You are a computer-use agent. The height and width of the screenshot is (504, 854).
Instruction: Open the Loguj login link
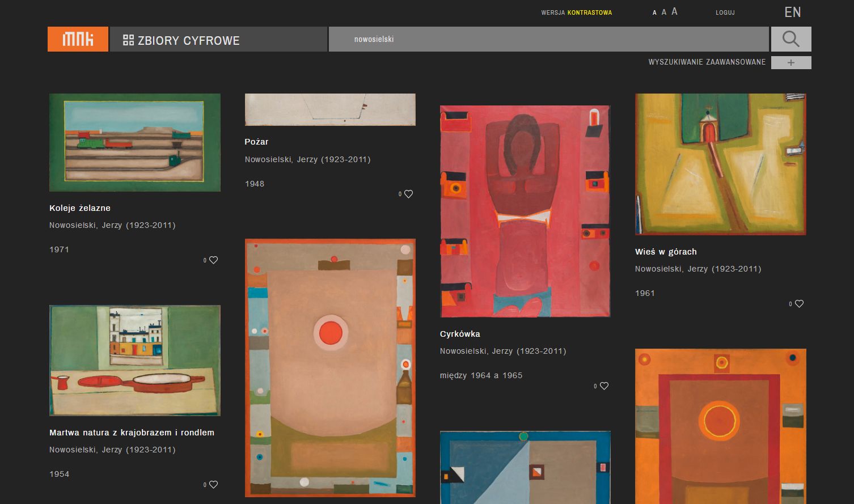coord(725,12)
